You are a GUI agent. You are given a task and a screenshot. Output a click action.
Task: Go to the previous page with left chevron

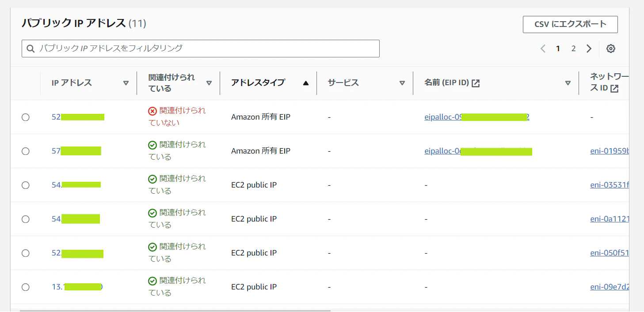point(543,49)
